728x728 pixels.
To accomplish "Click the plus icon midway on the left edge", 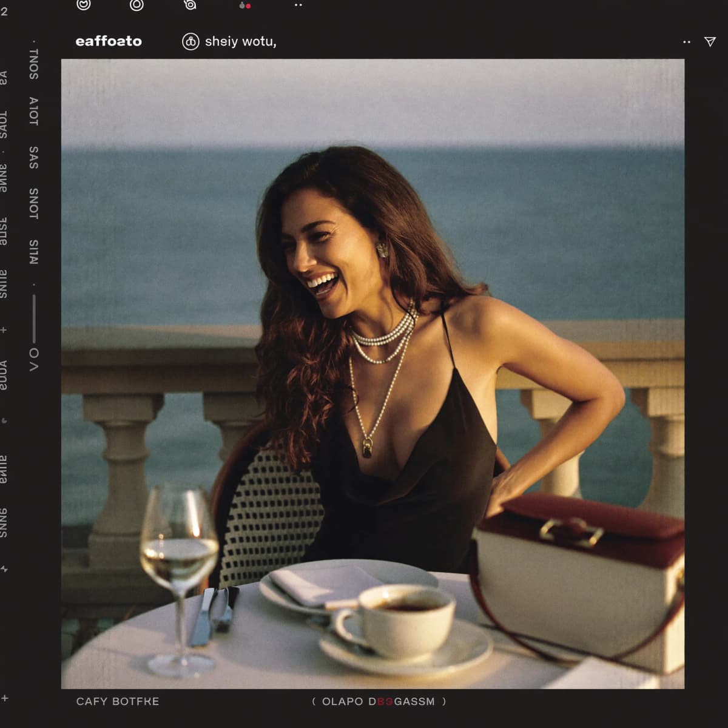I will pos(4,330).
